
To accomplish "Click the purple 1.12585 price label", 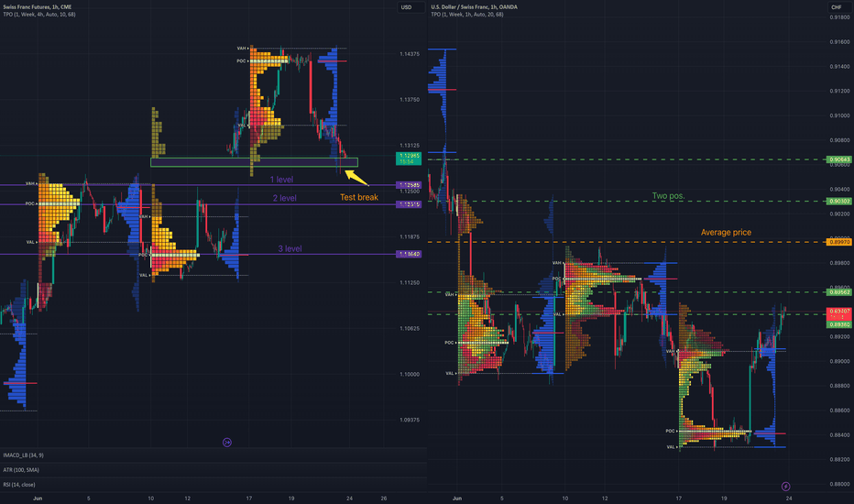I will [409, 185].
